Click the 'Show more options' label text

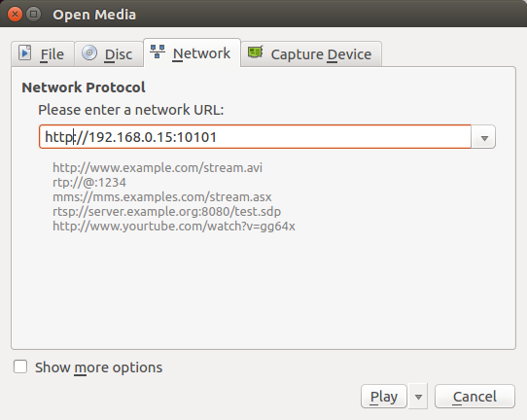tap(99, 367)
